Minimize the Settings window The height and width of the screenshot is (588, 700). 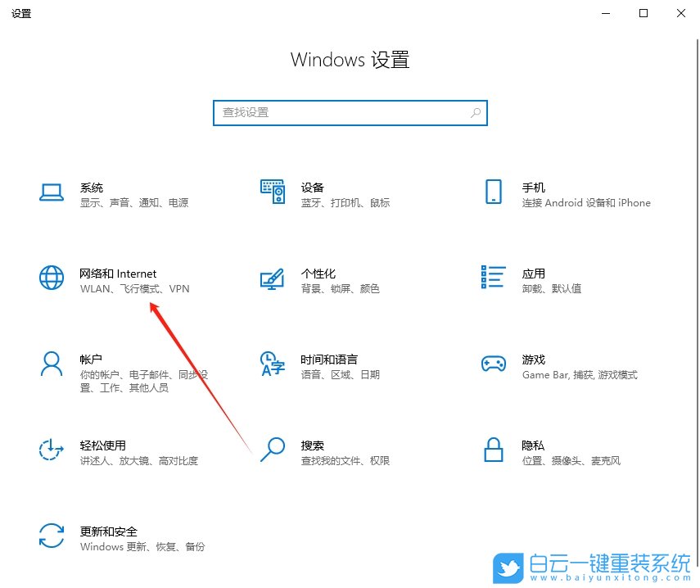tap(605, 13)
